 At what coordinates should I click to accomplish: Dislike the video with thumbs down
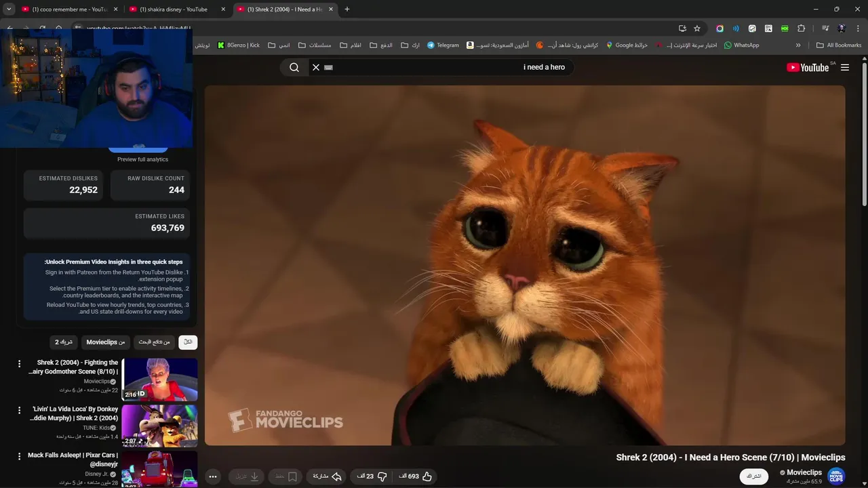pyautogui.click(x=372, y=476)
